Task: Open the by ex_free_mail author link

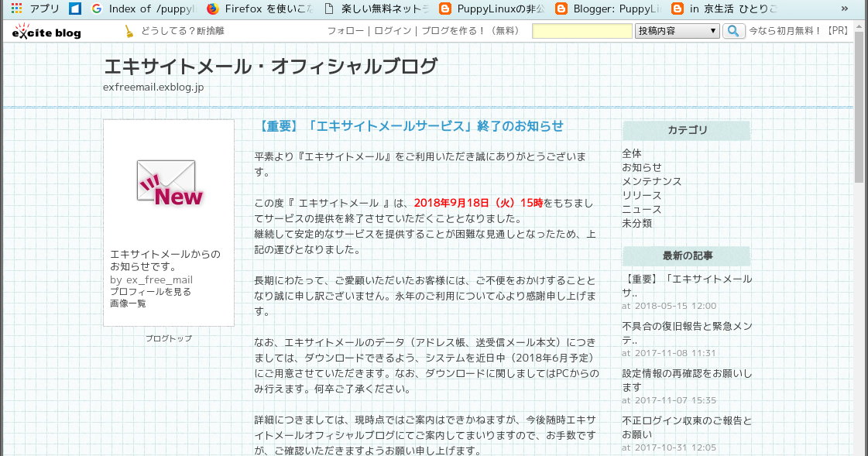Action: point(151,279)
